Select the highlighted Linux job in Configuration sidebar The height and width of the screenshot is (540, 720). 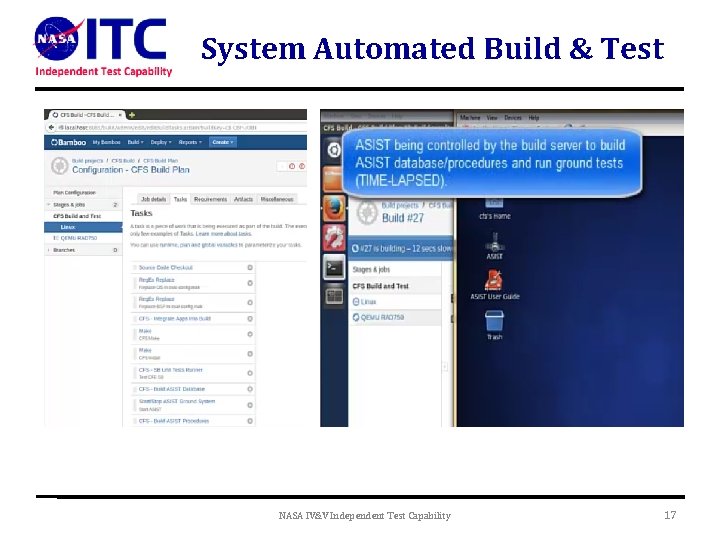pos(83,227)
